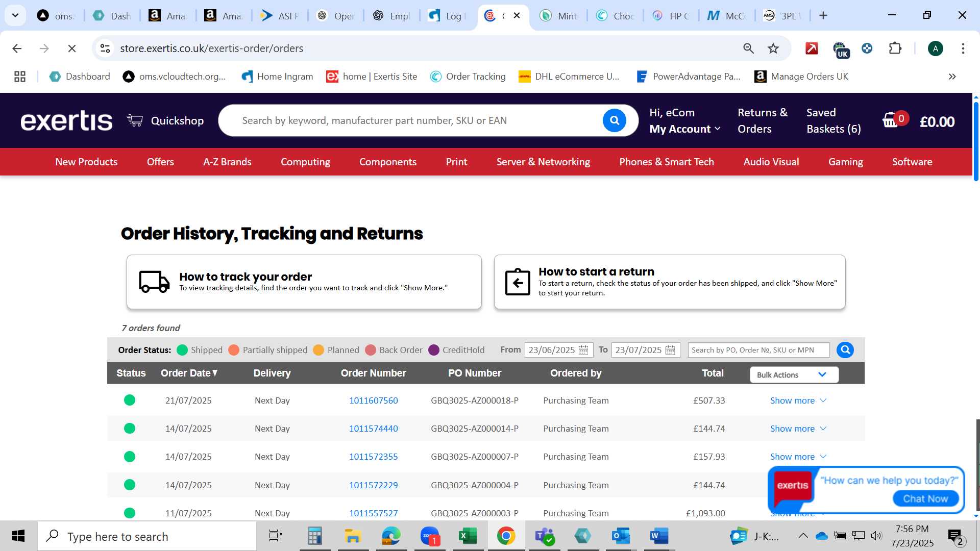Expand Show more for order 1011607560
Screen dimensions: 980x551
point(798,400)
